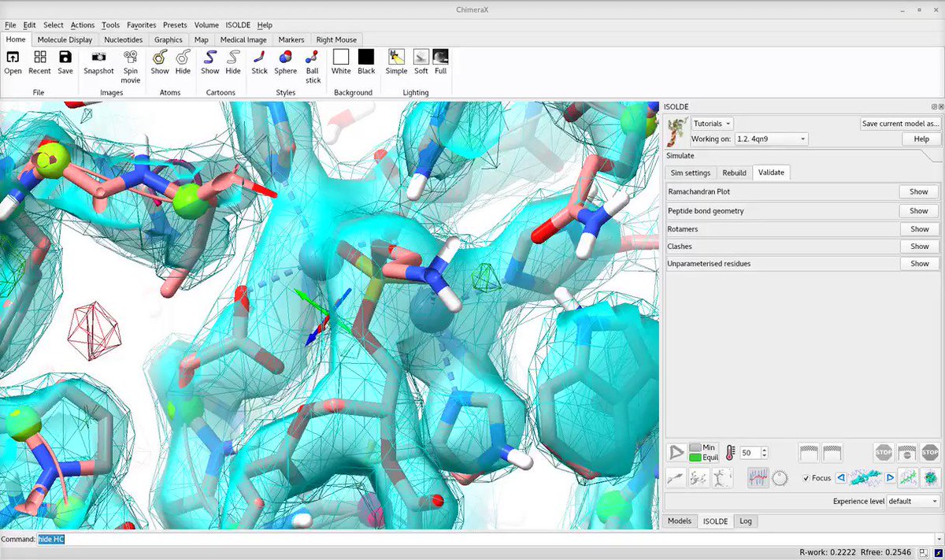Switch to the Molecule Display tab
This screenshot has height=560, width=945.
pyautogui.click(x=65, y=39)
